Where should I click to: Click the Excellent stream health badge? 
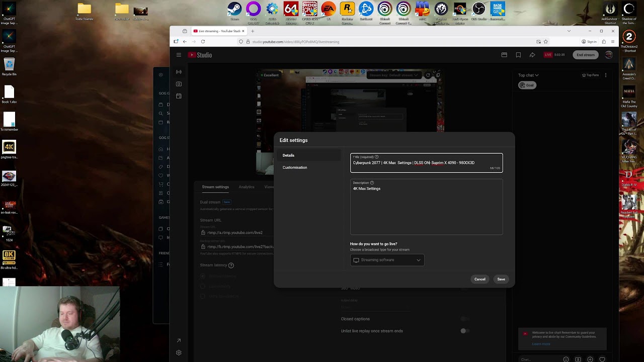269,75
